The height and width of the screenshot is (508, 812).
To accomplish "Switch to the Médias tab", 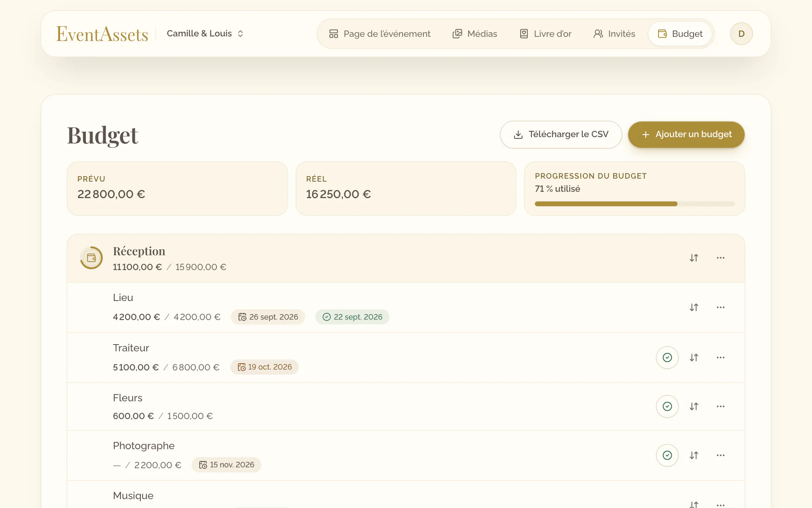I will pos(475,34).
